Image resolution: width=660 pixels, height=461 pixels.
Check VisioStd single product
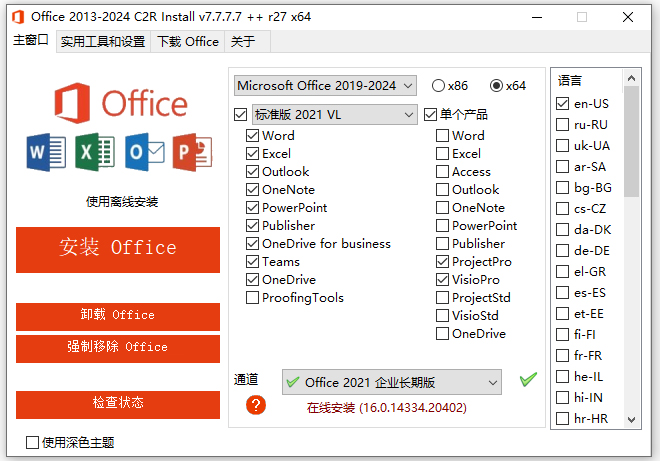[x=442, y=316]
